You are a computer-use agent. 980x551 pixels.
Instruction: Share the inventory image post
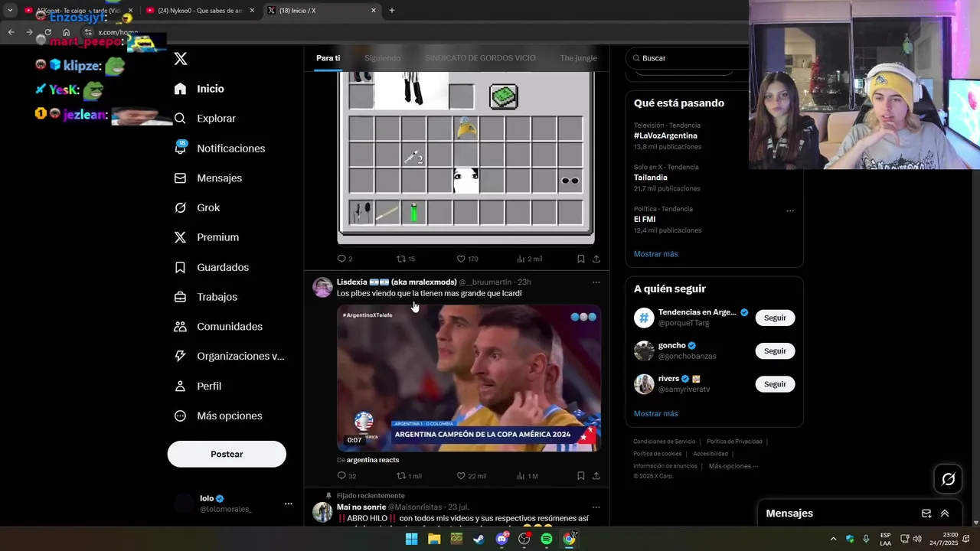(596, 259)
